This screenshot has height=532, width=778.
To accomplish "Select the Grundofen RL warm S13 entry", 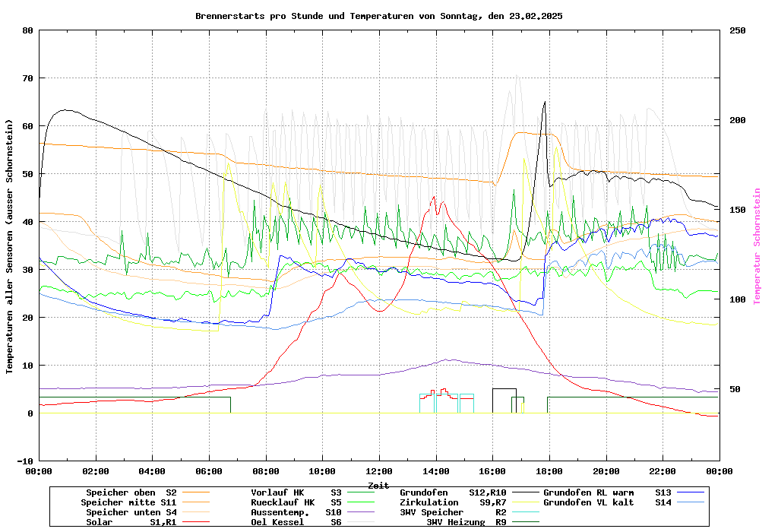I will tap(607, 492).
